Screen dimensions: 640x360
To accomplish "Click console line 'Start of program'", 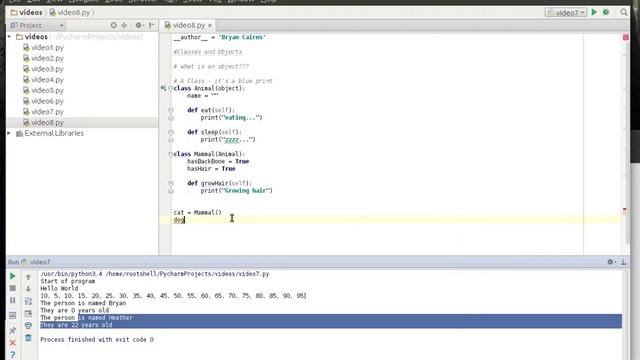I will [68, 281].
